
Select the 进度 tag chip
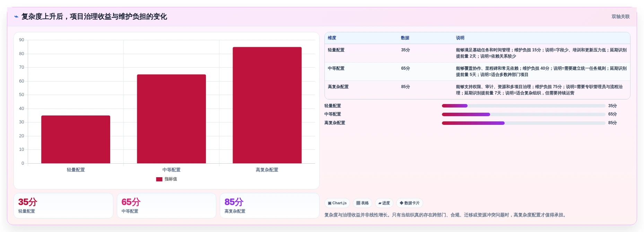(x=384, y=203)
